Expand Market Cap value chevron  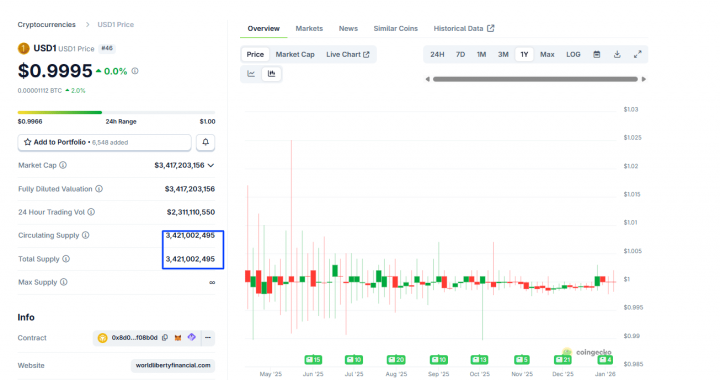[211, 165]
